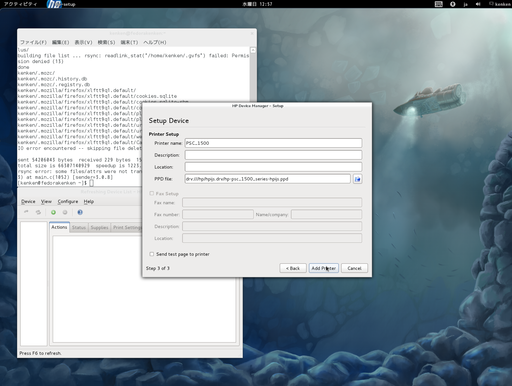
Task: Switch to the Supplies tab
Action: (99, 227)
